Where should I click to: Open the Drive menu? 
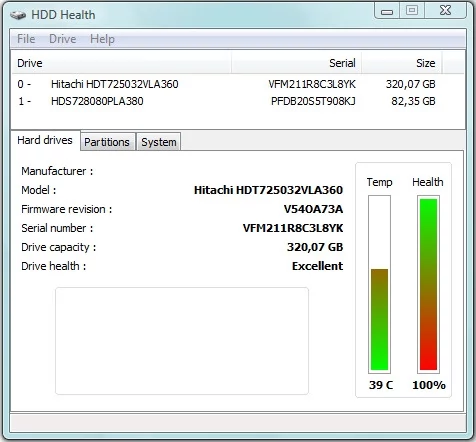63,39
